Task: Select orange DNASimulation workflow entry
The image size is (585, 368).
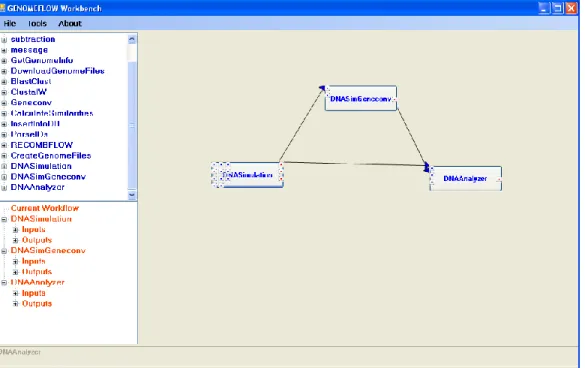Action: tap(41, 219)
